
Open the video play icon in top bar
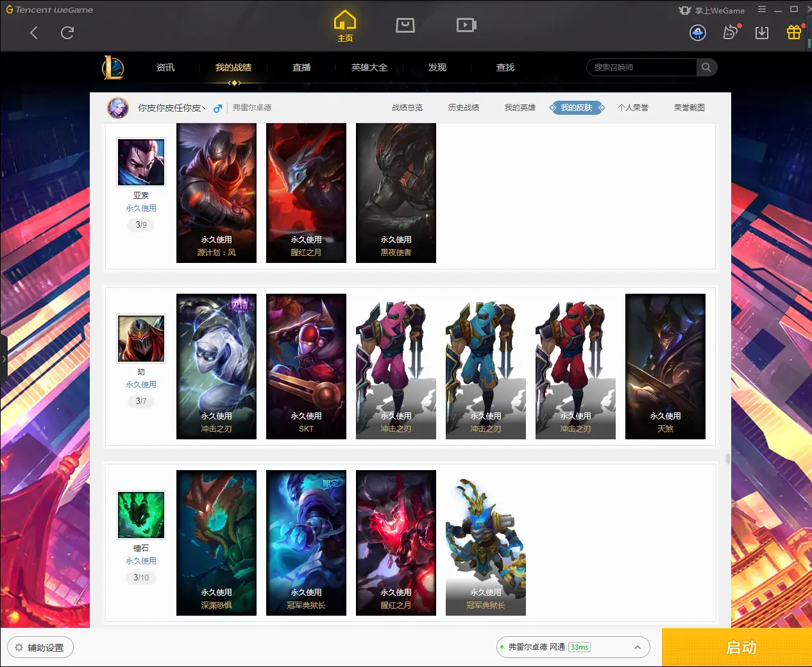pos(466,25)
